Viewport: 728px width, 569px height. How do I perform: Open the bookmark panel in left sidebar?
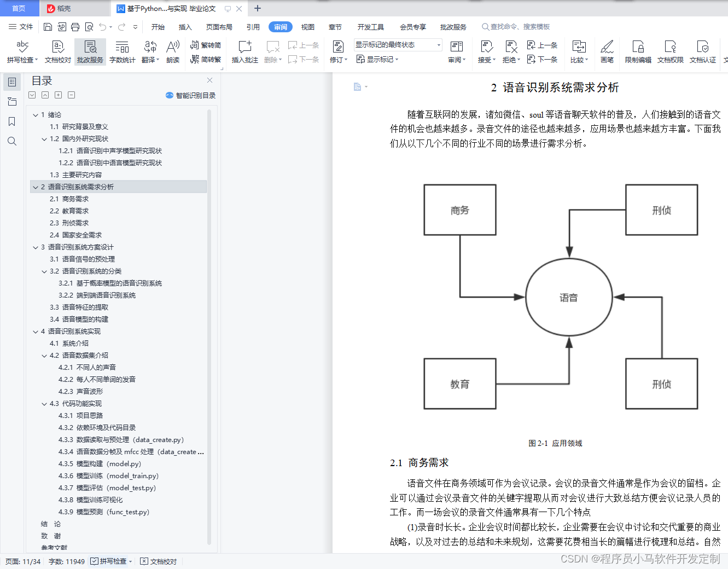point(12,121)
